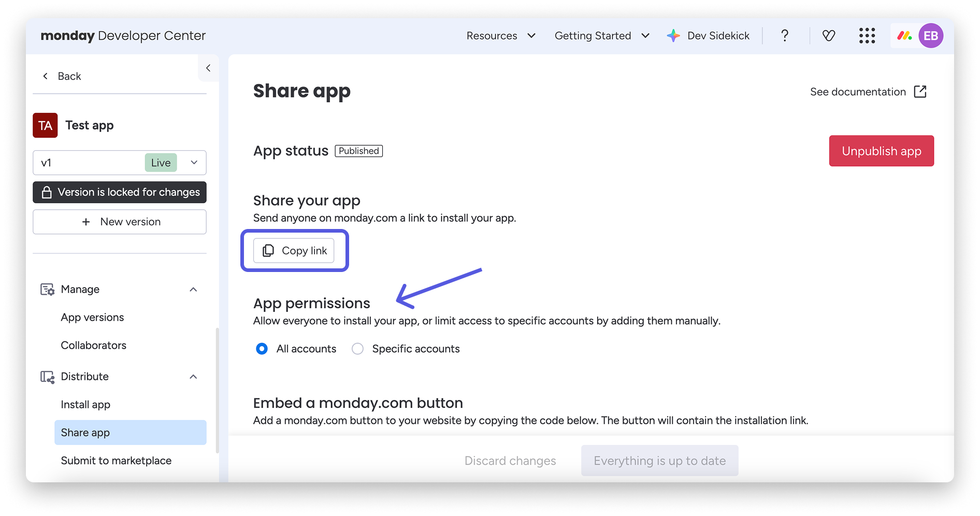The width and height of the screenshot is (980, 516).
Task: Click the monday.com logo icon
Action: pos(904,35)
